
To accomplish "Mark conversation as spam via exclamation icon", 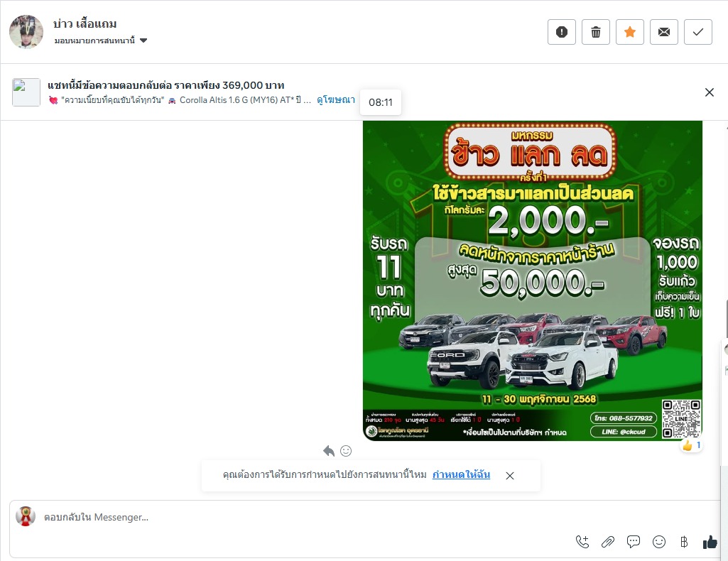I will [x=561, y=32].
